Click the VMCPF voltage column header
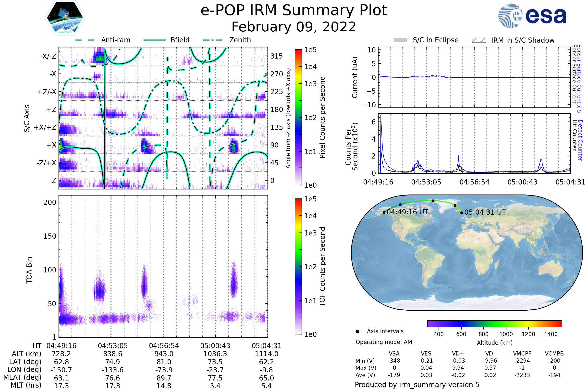The width and height of the screenshot is (588, 392). click(522, 354)
